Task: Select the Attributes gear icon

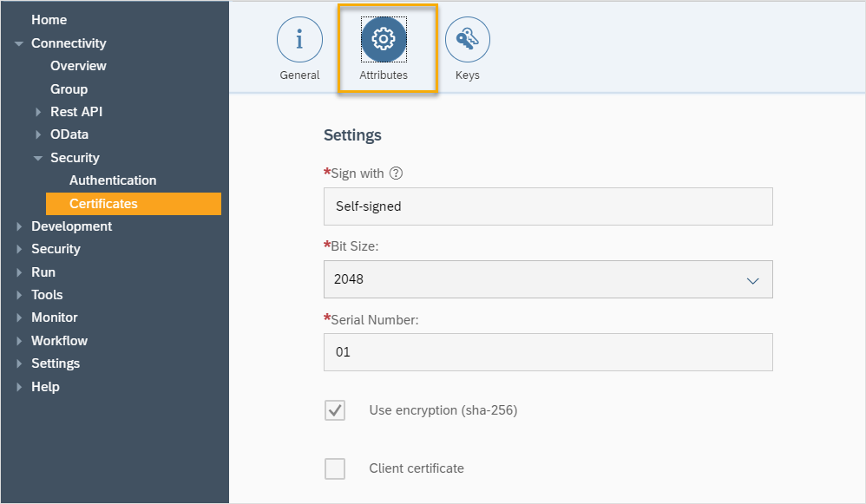Action: click(384, 40)
